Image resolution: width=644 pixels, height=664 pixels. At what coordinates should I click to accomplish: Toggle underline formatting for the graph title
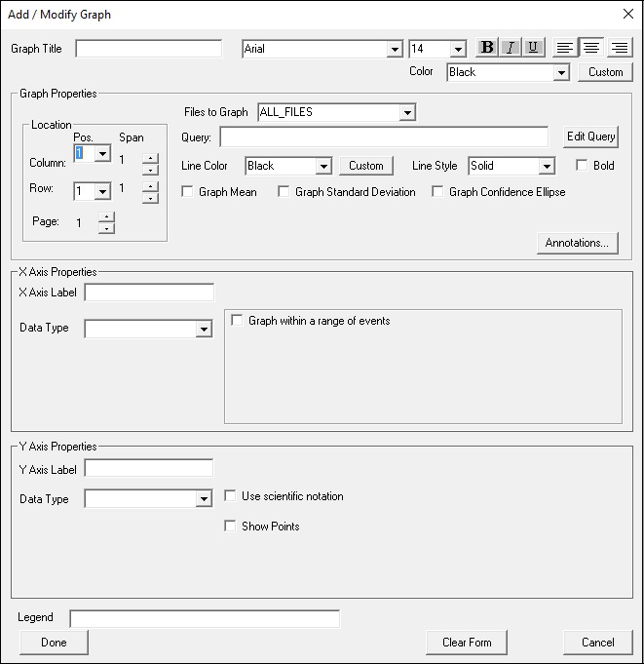[534, 48]
